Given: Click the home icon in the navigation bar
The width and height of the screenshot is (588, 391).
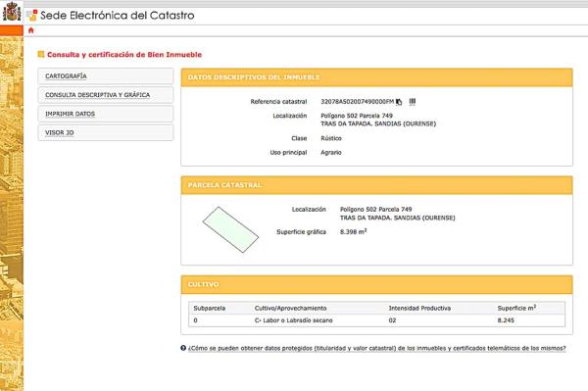Looking at the screenshot, I should tap(30, 30).
